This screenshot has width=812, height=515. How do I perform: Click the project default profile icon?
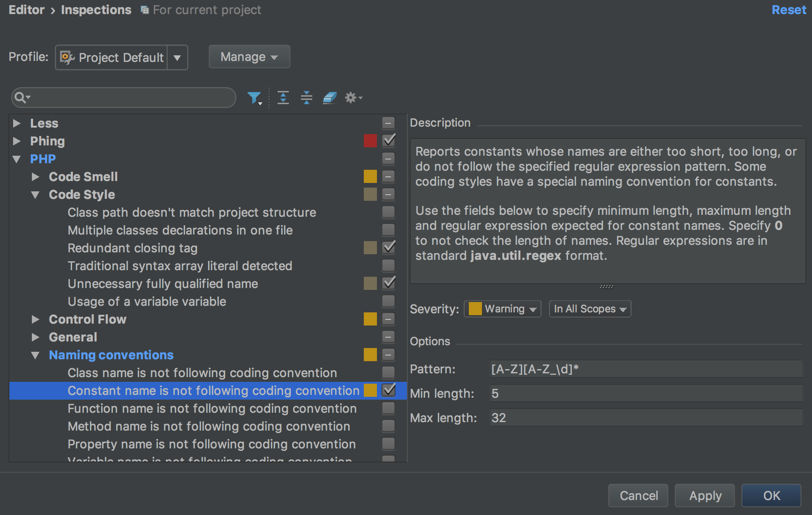(x=67, y=57)
